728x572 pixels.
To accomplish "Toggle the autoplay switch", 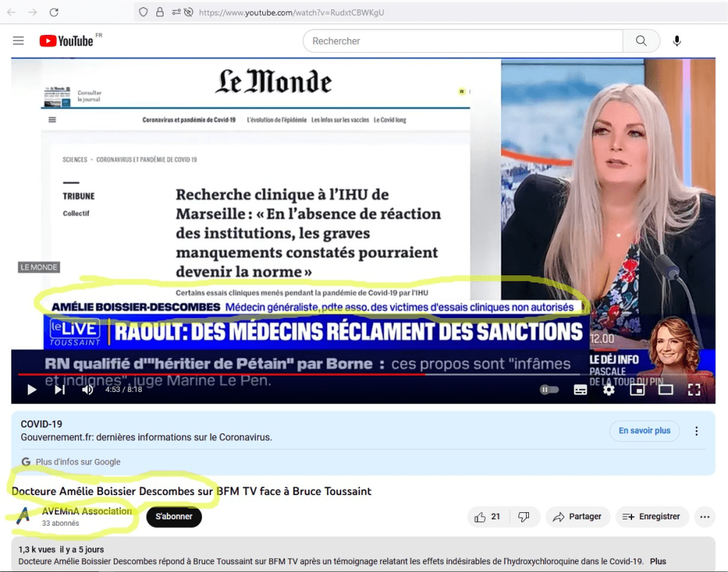I will click(x=549, y=390).
